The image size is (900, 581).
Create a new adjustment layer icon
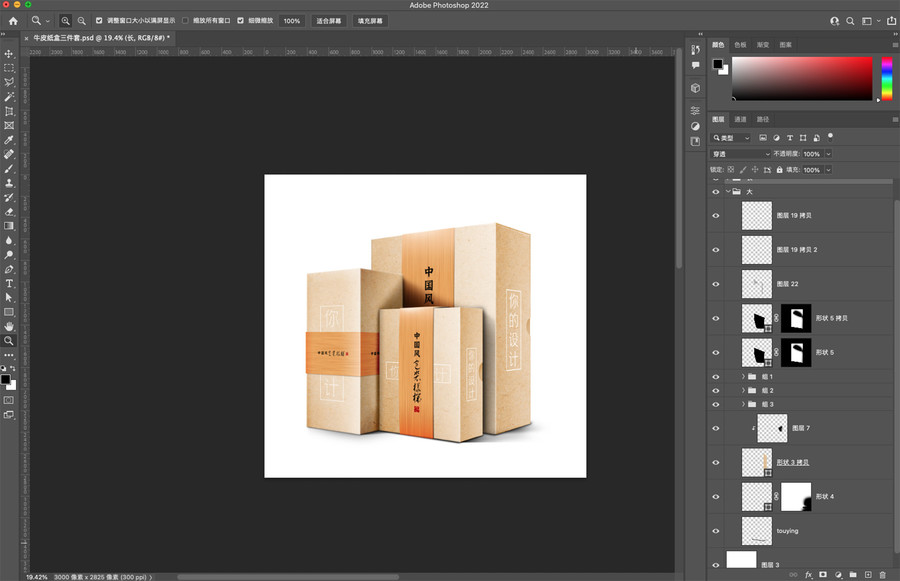(838, 575)
